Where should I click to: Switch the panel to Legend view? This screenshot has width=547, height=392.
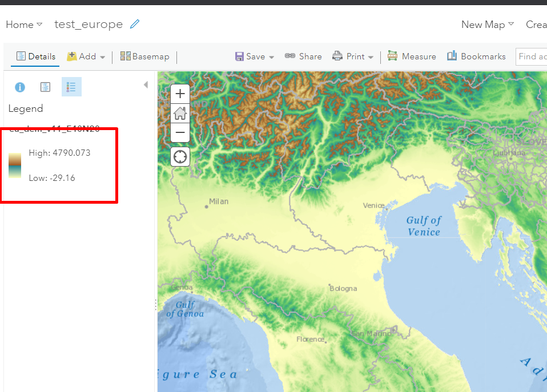click(71, 87)
